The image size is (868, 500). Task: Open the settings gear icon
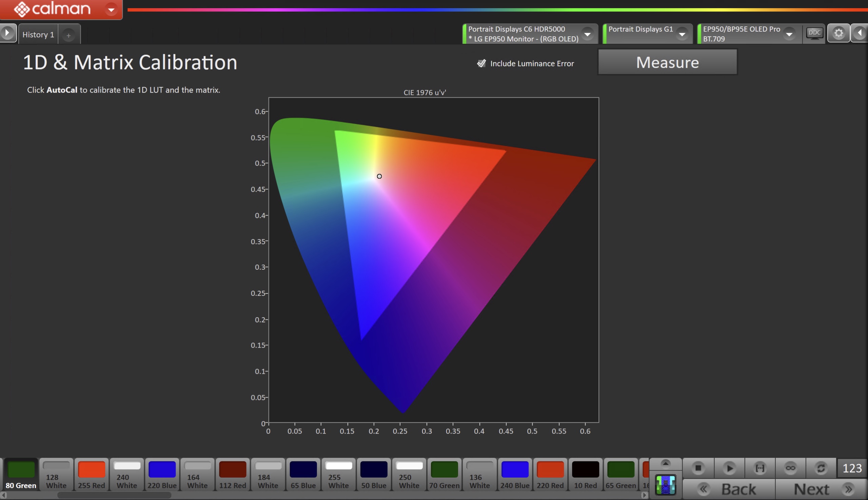click(839, 33)
